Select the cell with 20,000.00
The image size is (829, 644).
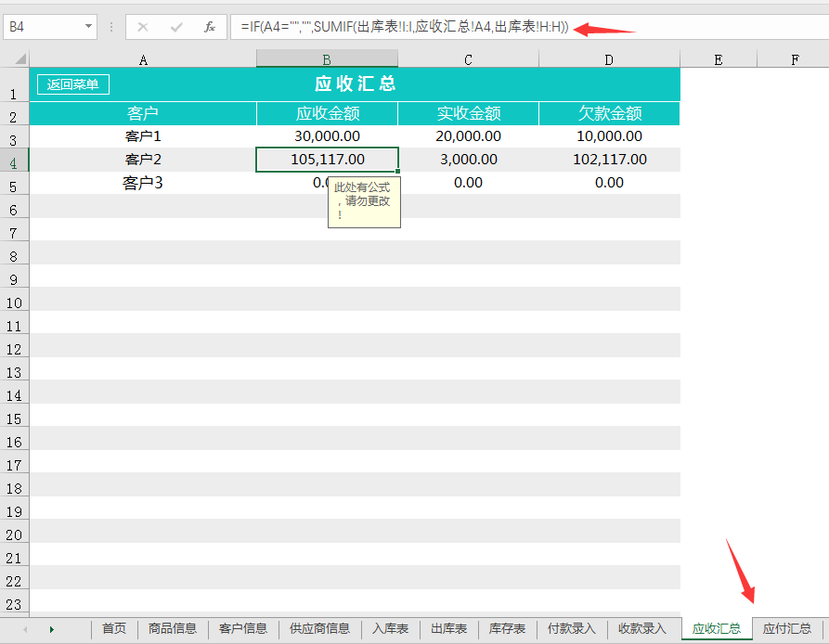[x=468, y=136]
